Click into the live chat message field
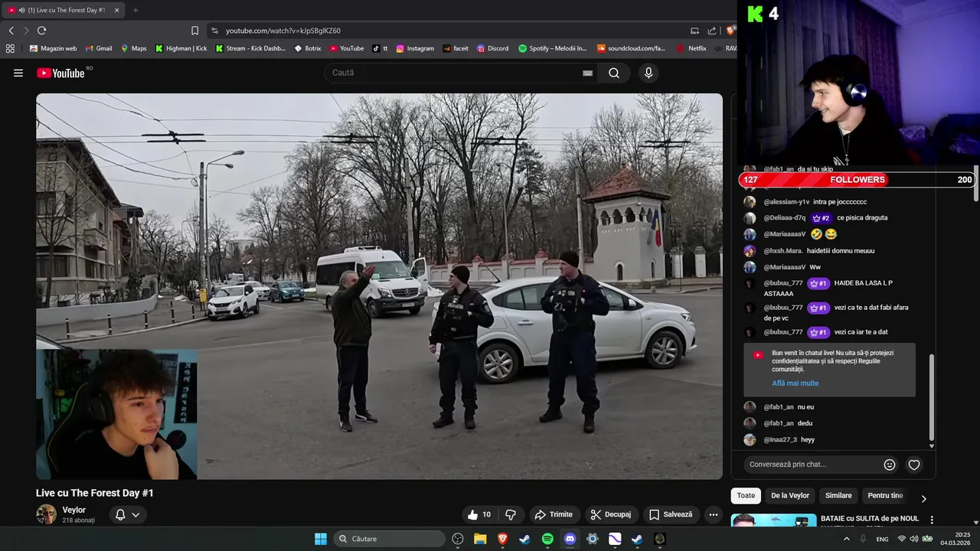 point(813,465)
